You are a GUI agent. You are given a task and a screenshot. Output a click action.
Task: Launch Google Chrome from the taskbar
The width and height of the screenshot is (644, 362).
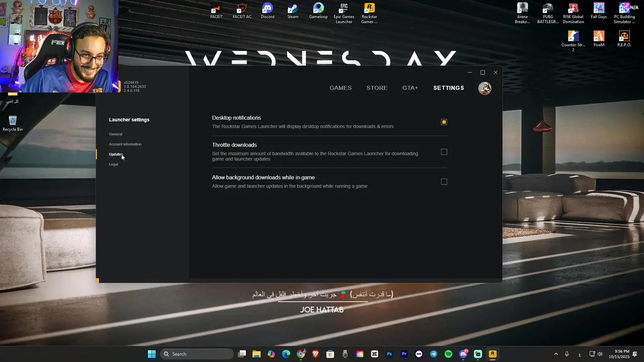pos(301,354)
